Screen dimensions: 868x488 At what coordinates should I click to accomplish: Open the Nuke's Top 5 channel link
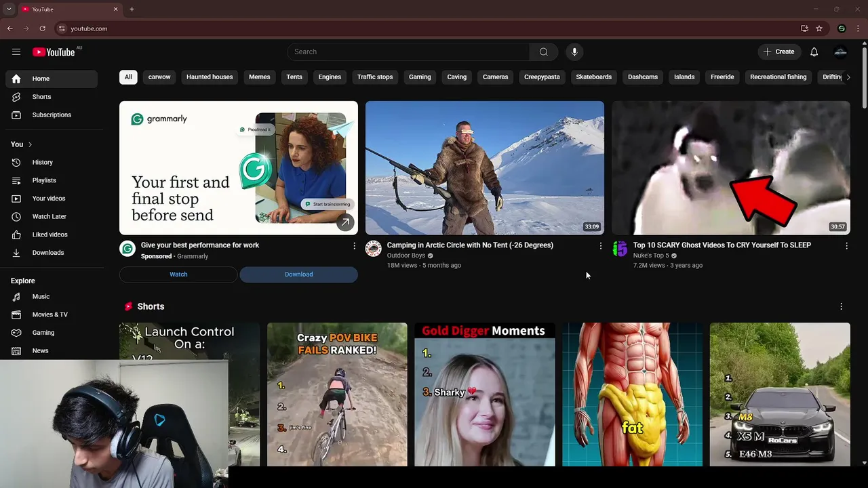[x=651, y=256]
